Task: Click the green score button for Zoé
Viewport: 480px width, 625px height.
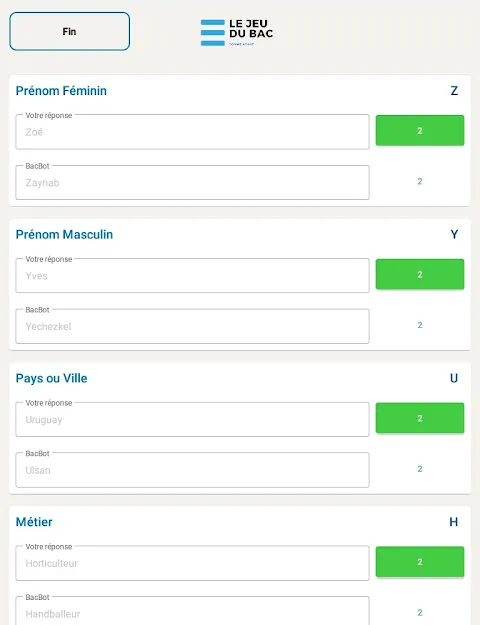Action: click(x=420, y=130)
